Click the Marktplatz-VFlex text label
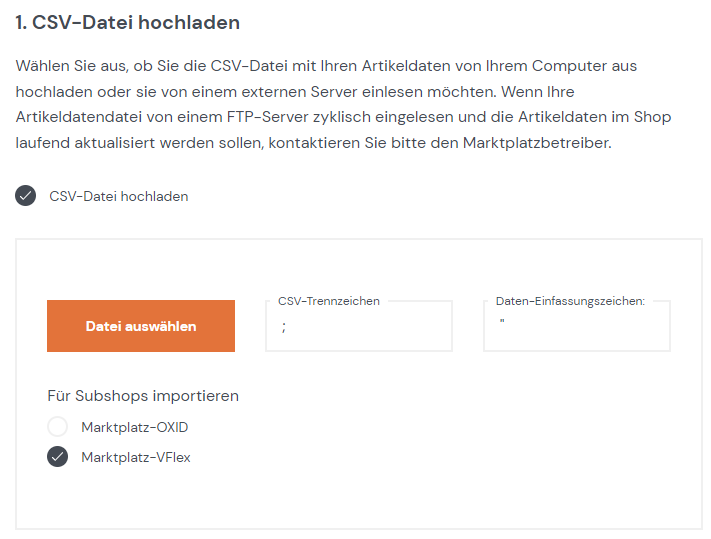The width and height of the screenshot is (711, 539). tap(136, 457)
